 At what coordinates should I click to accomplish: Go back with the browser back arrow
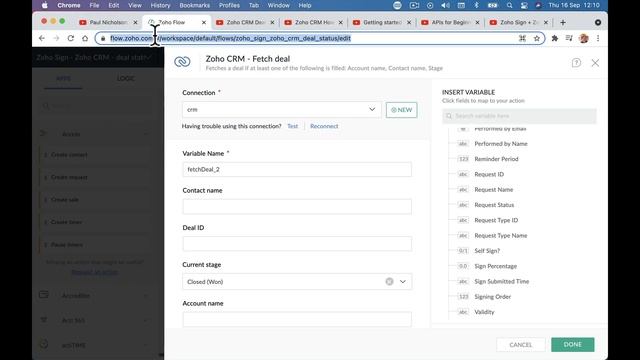click(x=42, y=38)
